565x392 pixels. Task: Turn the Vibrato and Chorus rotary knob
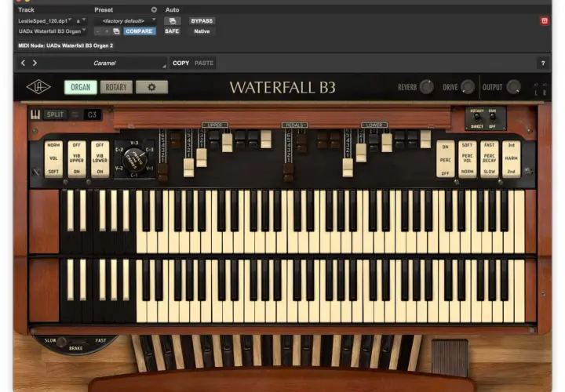134,160
